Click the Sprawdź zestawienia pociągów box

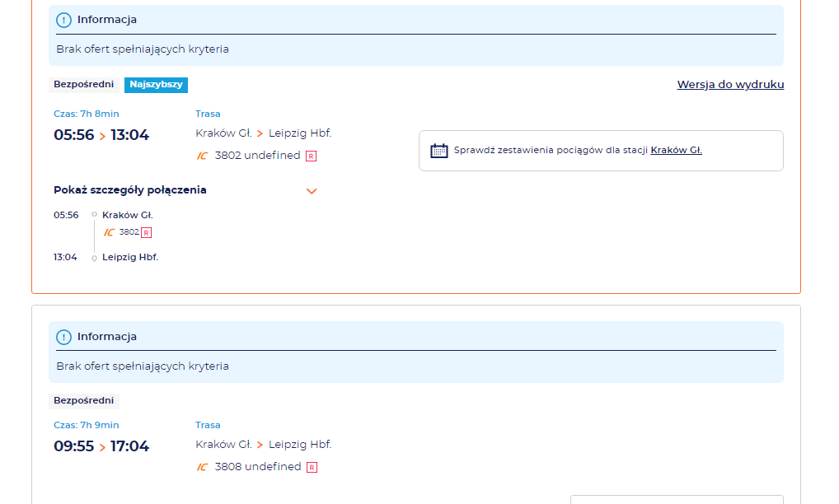tap(601, 151)
